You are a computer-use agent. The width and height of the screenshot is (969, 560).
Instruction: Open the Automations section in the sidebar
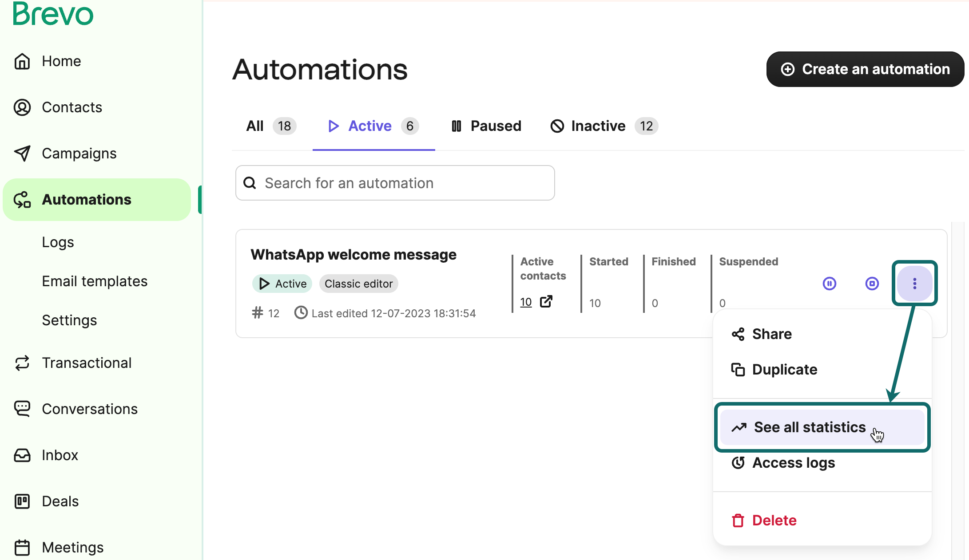[87, 199]
